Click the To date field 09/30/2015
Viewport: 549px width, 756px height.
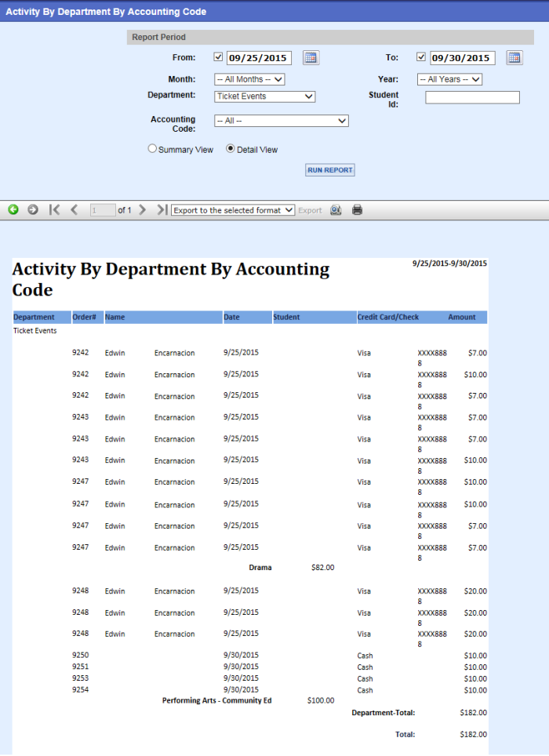point(462,58)
